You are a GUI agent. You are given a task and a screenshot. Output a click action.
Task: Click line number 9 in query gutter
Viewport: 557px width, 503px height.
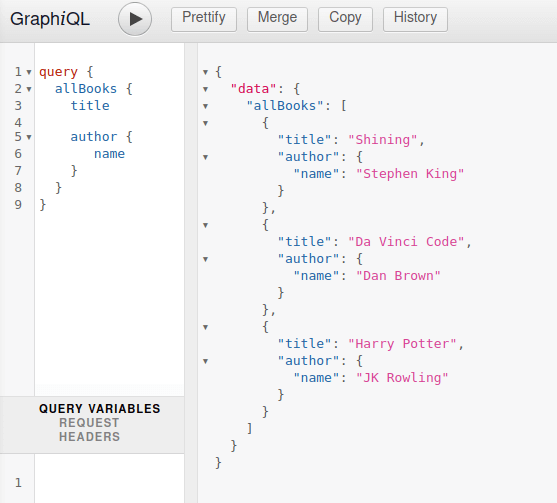[18, 205]
